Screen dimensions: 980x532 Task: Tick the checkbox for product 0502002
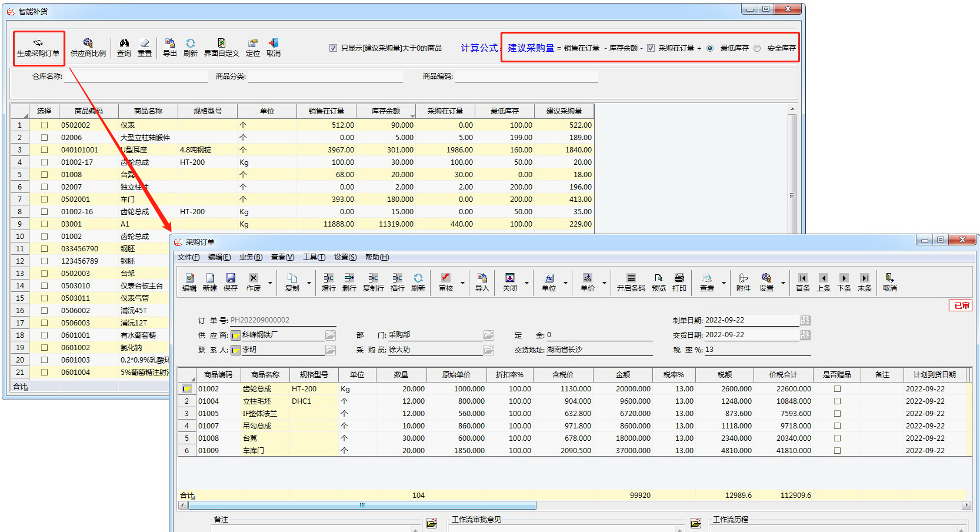tap(44, 125)
